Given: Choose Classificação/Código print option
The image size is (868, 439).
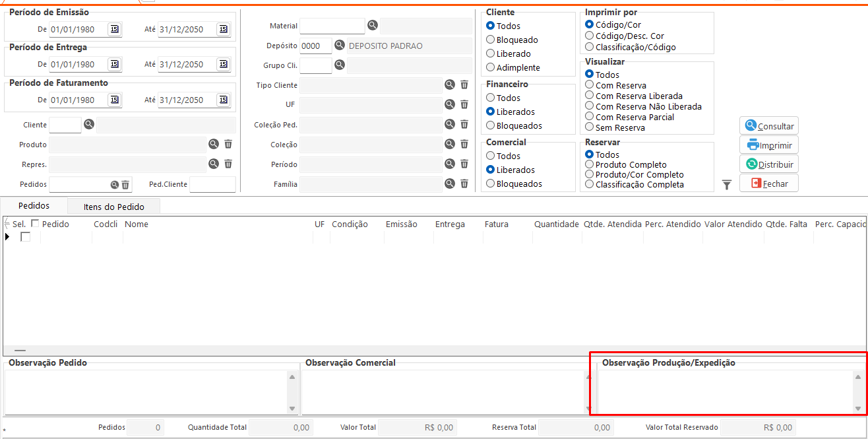Looking at the screenshot, I should [x=590, y=47].
